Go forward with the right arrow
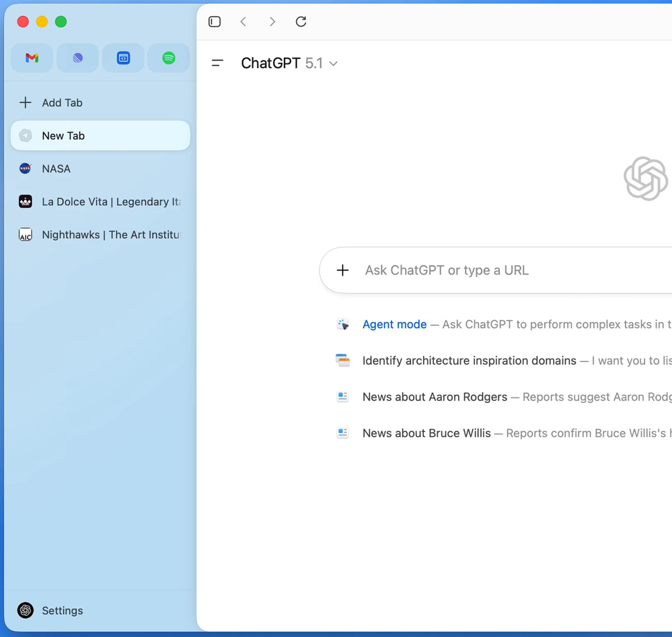Viewport: 672px width, 637px height. pos(272,22)
